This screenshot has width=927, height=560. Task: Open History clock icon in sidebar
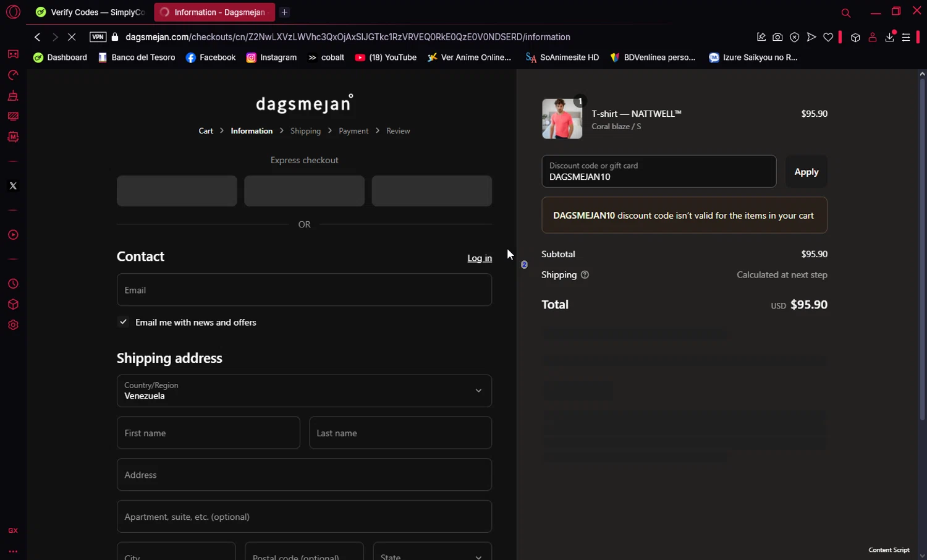(x=13, y=284)
